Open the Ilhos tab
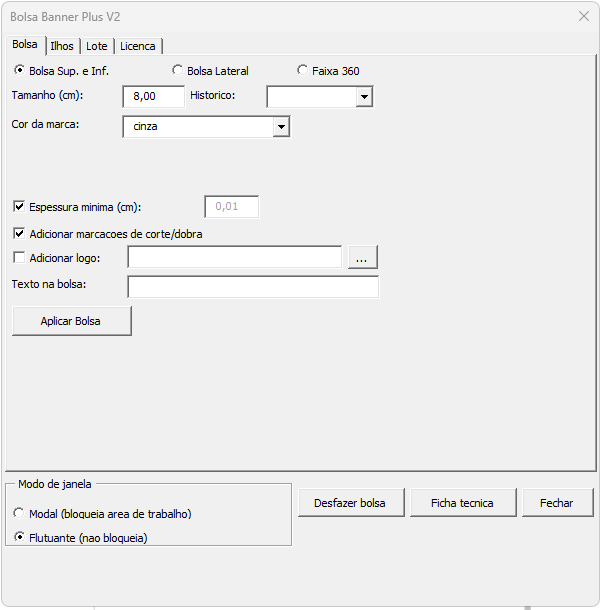The width and height of the screenshot is (602, 610). click(62, 46)
